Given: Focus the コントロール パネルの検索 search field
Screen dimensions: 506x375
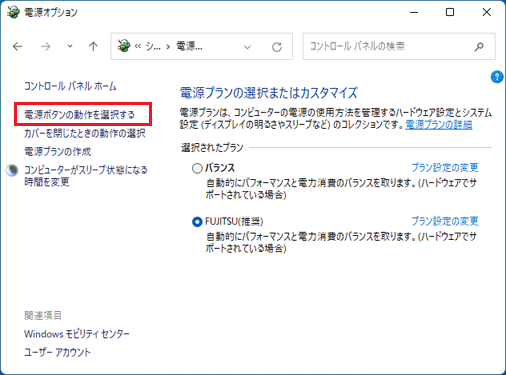Looking at the screenshot, I should [399, 46].
